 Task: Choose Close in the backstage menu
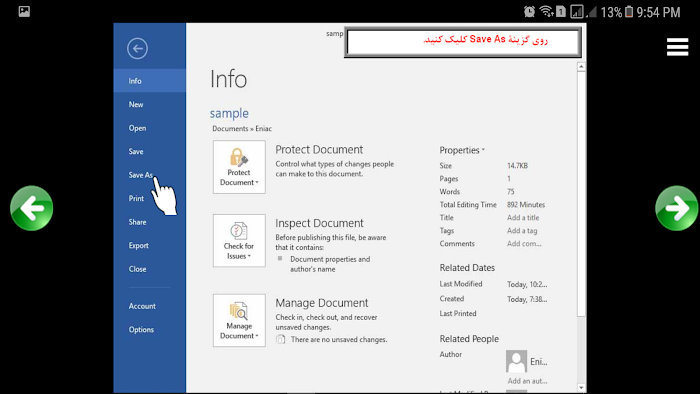[x=150, y=269]
